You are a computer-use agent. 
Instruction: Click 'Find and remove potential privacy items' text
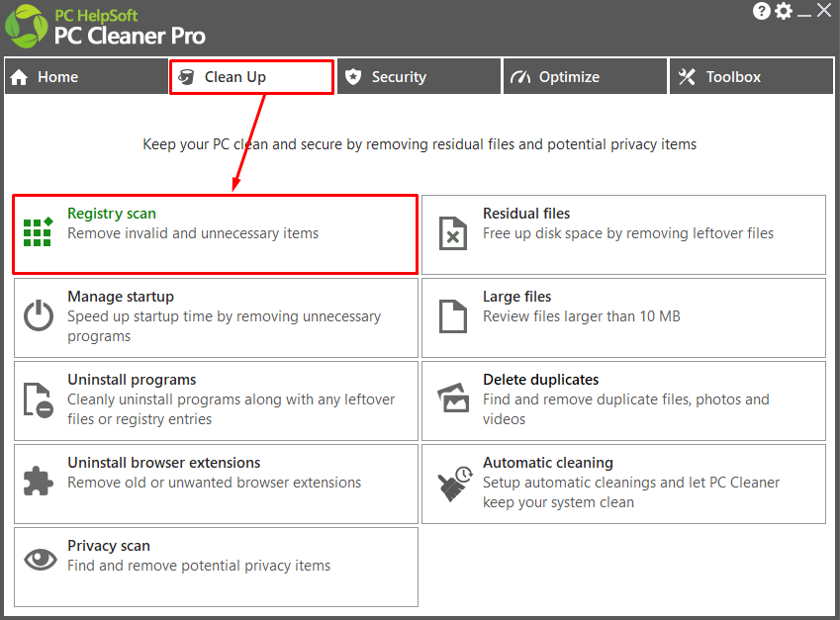pyautogui.click(x=199, y=566)
